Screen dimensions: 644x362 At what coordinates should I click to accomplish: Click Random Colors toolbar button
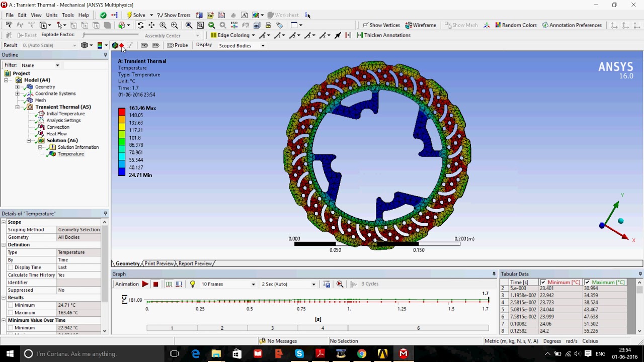(516, 25)
